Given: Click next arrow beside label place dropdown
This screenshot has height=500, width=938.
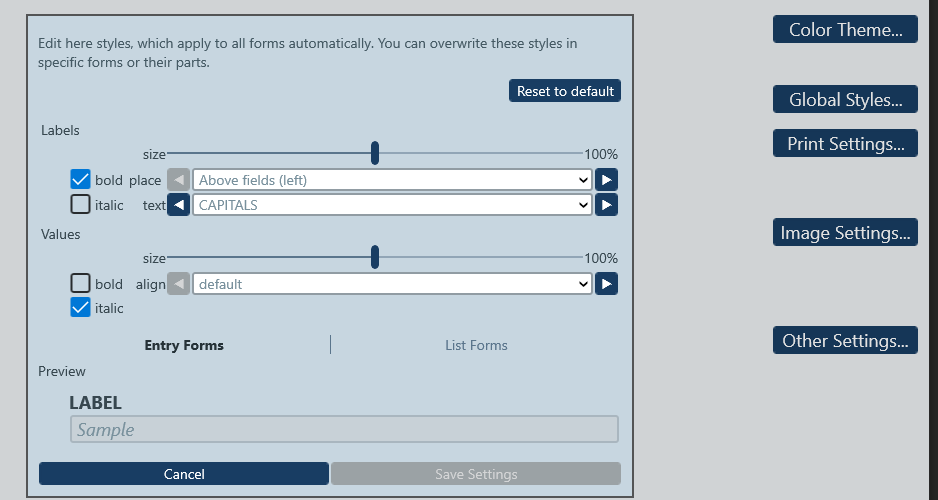Looking at the screenshot, I should click(x=606, y=180).
